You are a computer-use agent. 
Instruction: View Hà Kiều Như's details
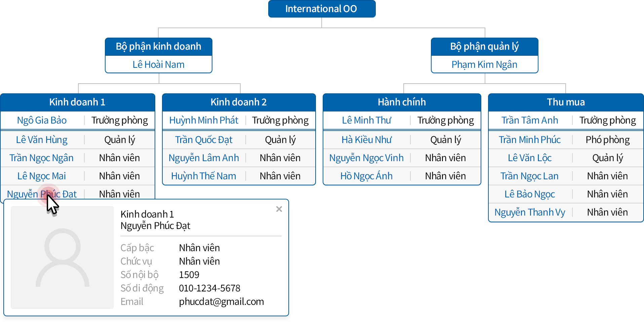[x=366, y=140]
